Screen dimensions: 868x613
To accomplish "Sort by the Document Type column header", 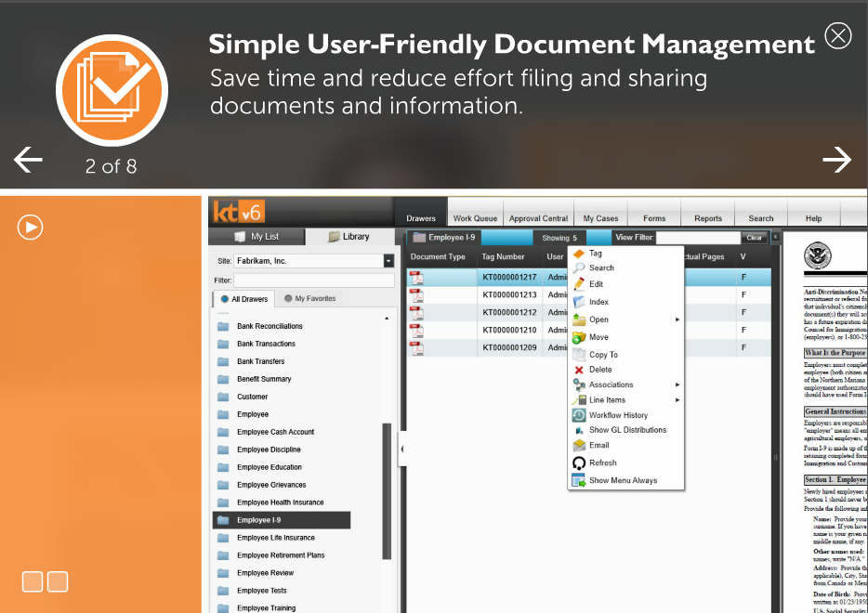I will [x=438, y=256].
